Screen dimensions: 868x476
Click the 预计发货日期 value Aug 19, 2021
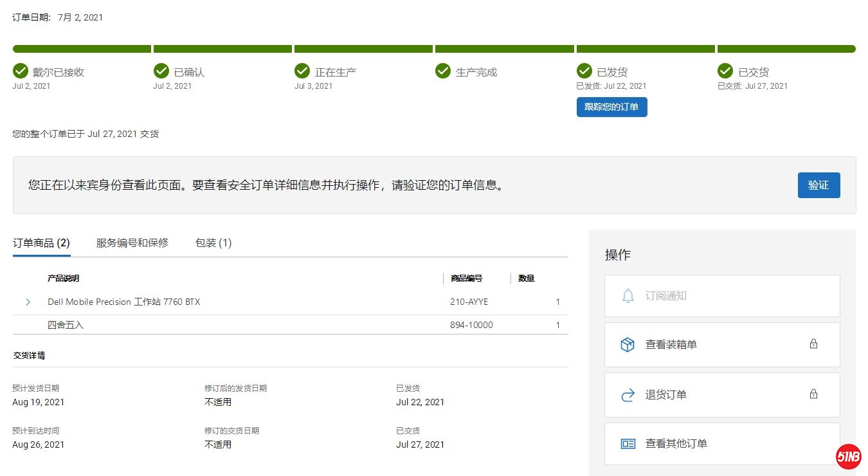point(39,402)
